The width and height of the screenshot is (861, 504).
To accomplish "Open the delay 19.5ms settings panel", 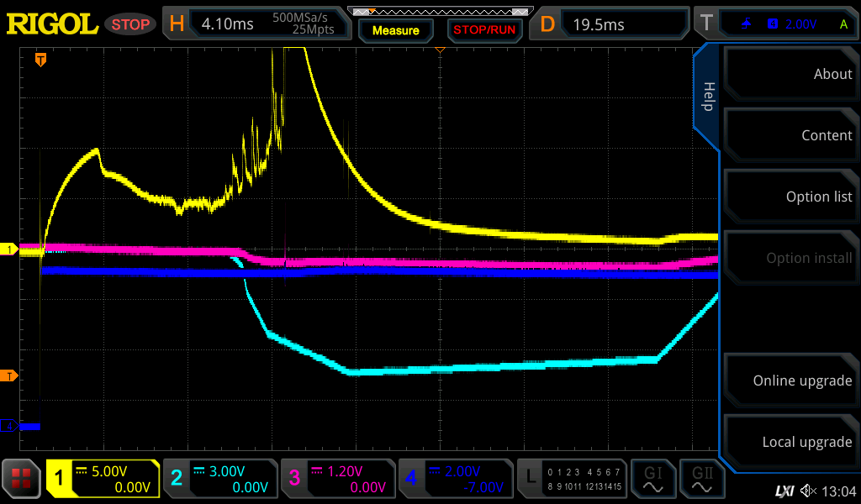I will 611,24.
